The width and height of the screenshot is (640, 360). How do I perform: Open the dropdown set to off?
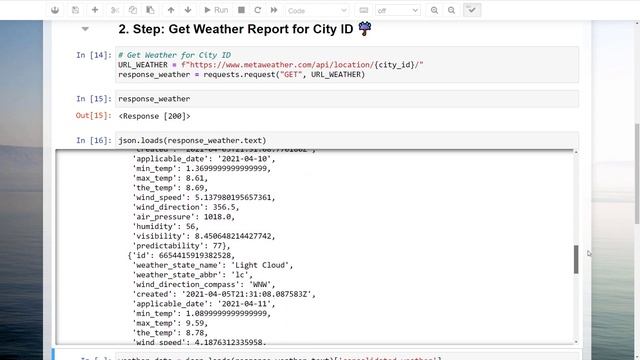[x=398, y=11]
